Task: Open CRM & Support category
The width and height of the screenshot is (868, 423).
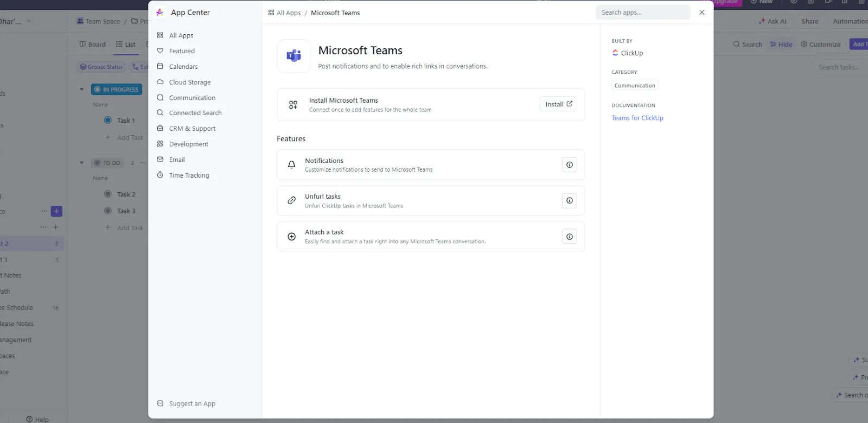Action: pos(192,129)
